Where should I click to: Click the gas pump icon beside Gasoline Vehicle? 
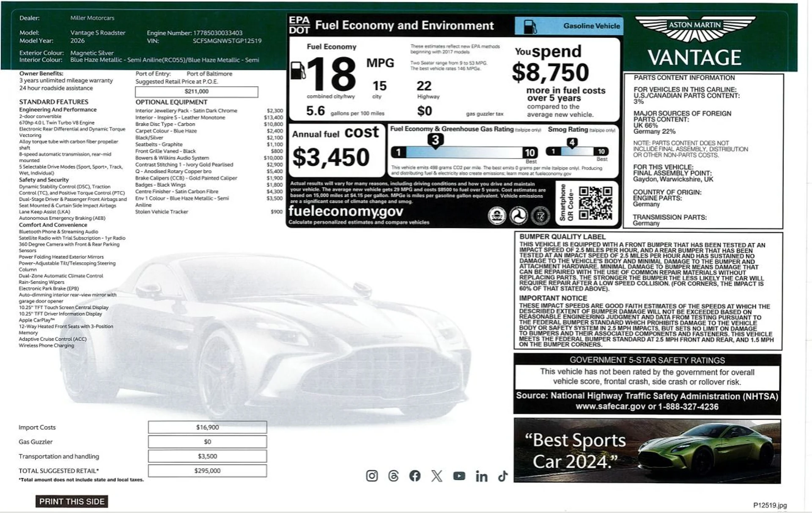[530, 26]
